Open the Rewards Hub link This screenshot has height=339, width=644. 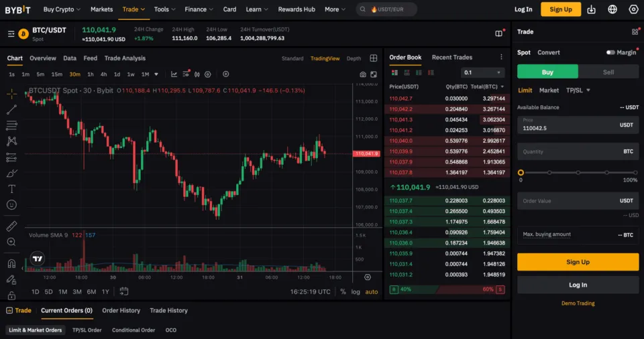[297, 9]
